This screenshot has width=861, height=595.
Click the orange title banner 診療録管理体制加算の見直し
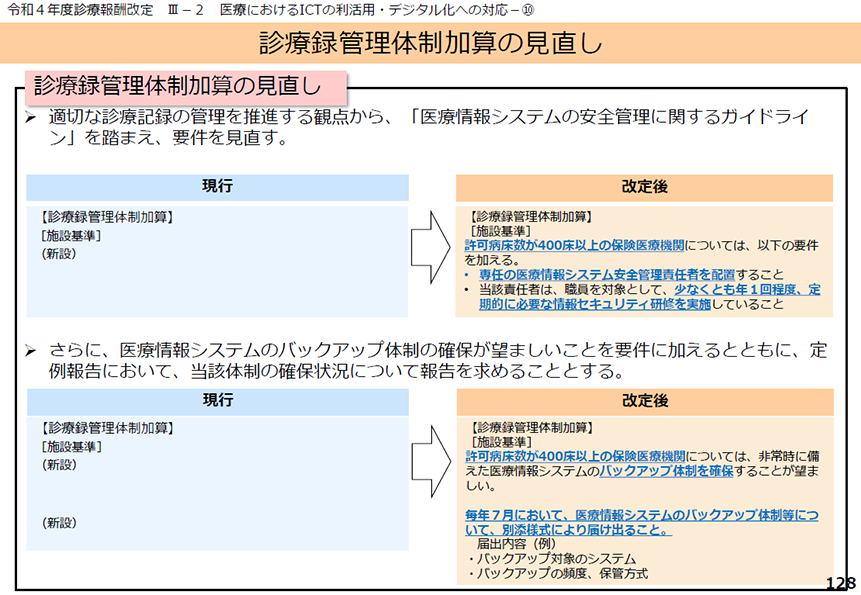(x=430, y=43)
